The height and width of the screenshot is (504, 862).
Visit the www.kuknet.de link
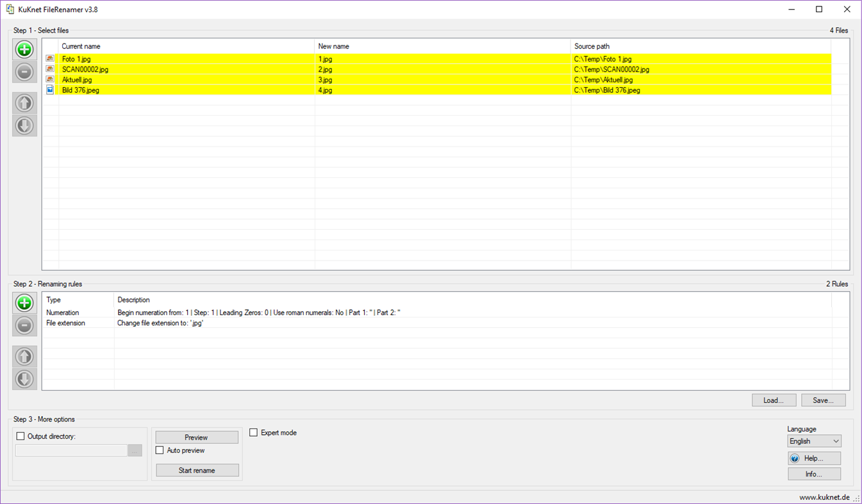824,496
